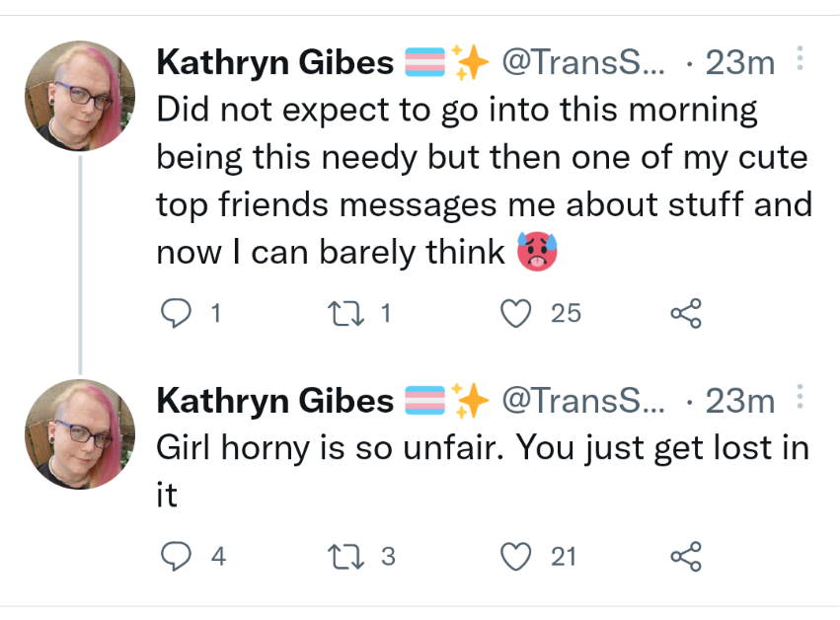The image size is (840, 620).
Task: Open the tweet text starting 'Did not expect'
Action: pyautogui.click(x=485, y=181)
